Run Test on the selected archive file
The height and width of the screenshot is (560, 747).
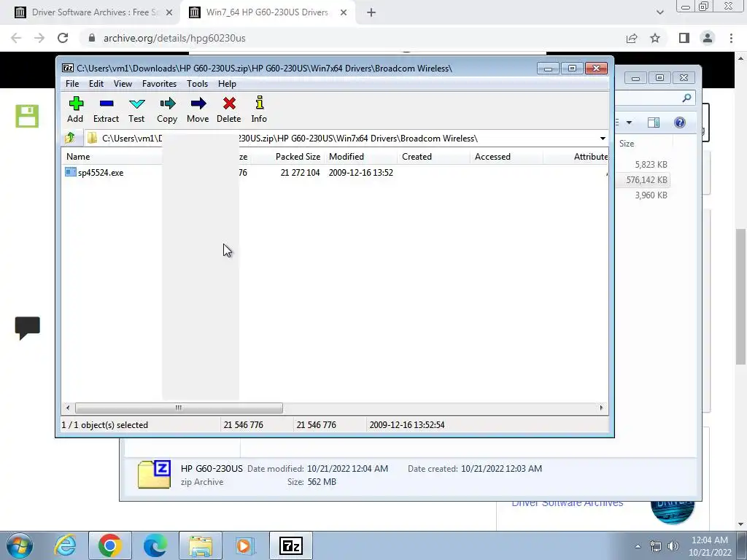[x=136, y=110]
